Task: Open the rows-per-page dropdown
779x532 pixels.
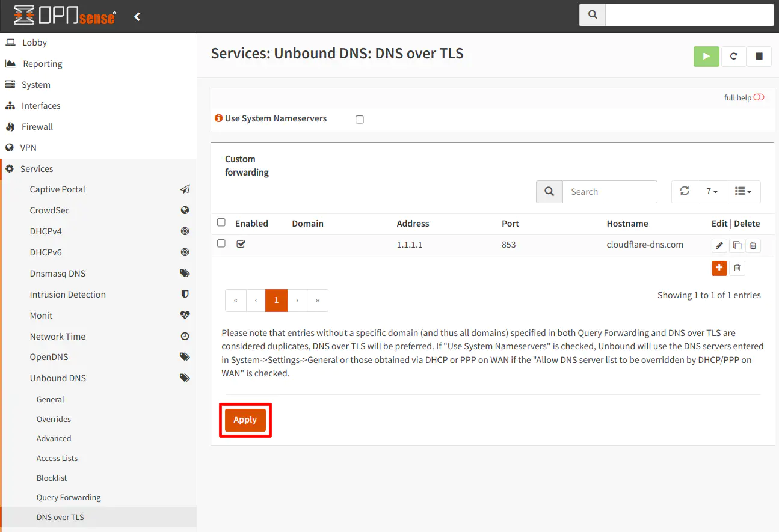Action: (712, 191)
